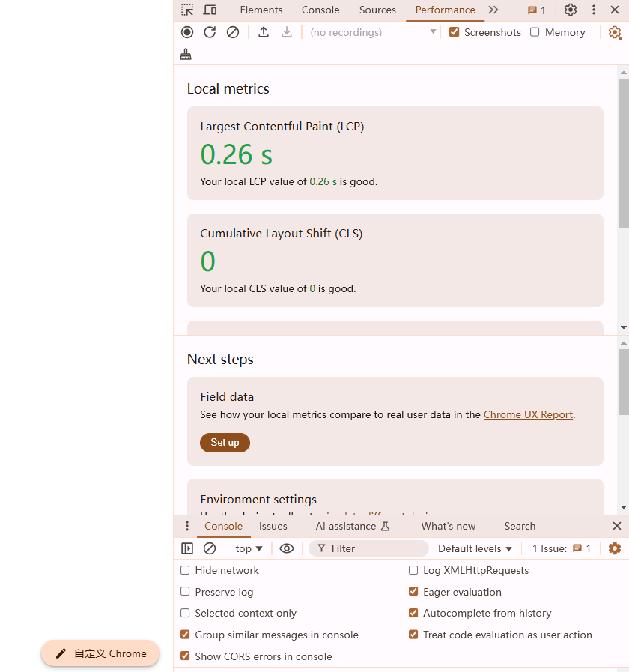Toggle the Screenshots checkbox

[455, 32]
